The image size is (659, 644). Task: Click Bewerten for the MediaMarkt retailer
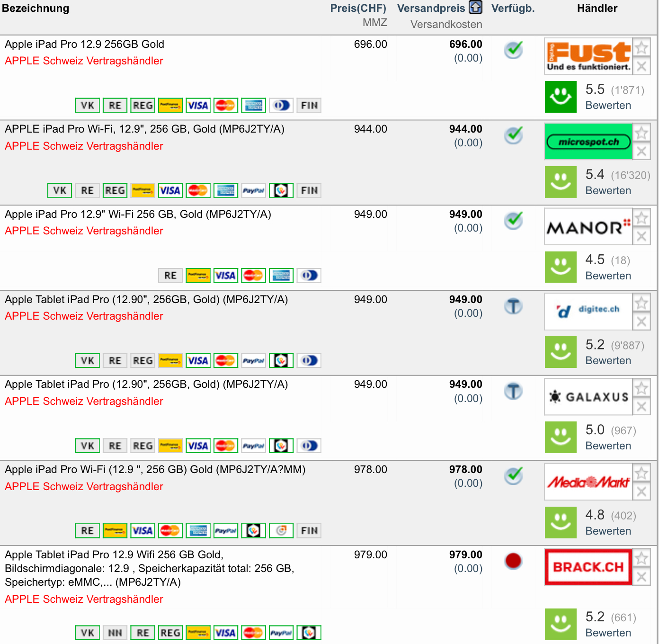tap(608, 531)
